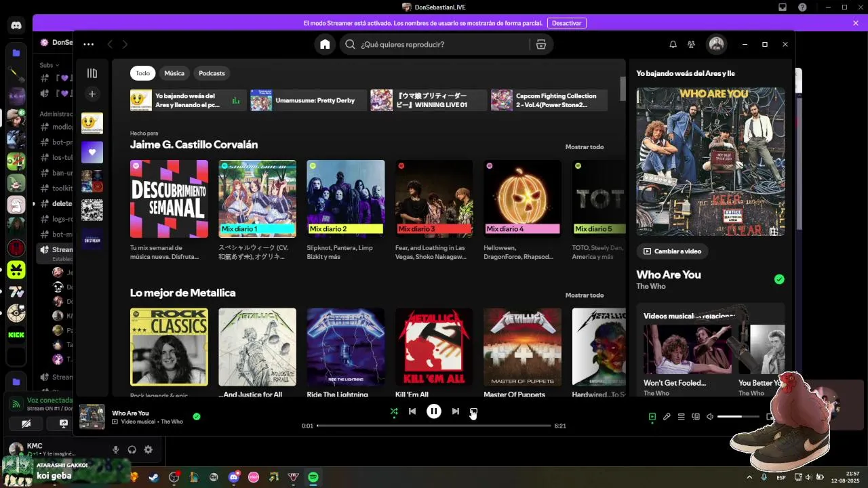Seek within the song progress bar
Image resolution: width=868 pixels, height=488 pixels.
click(434, 426)
